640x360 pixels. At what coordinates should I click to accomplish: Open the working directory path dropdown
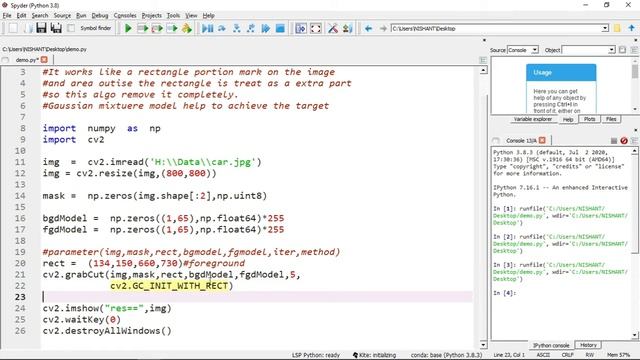coord(605,28)
